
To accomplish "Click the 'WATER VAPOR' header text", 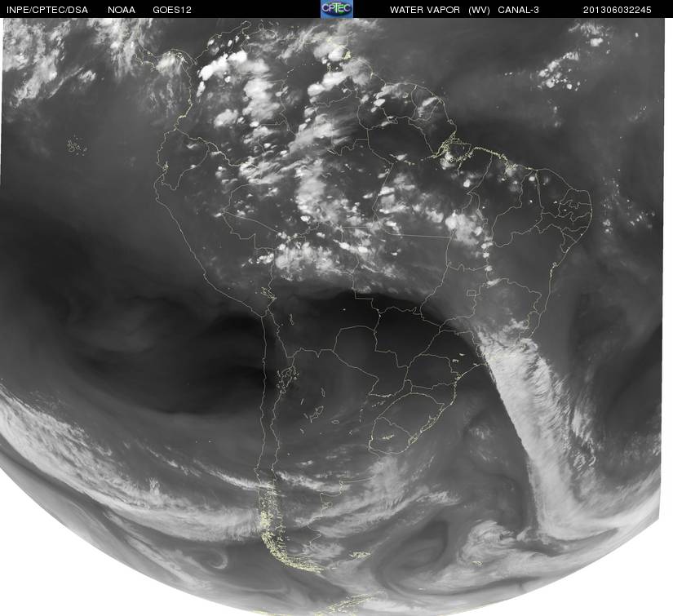I will [425, 10].
